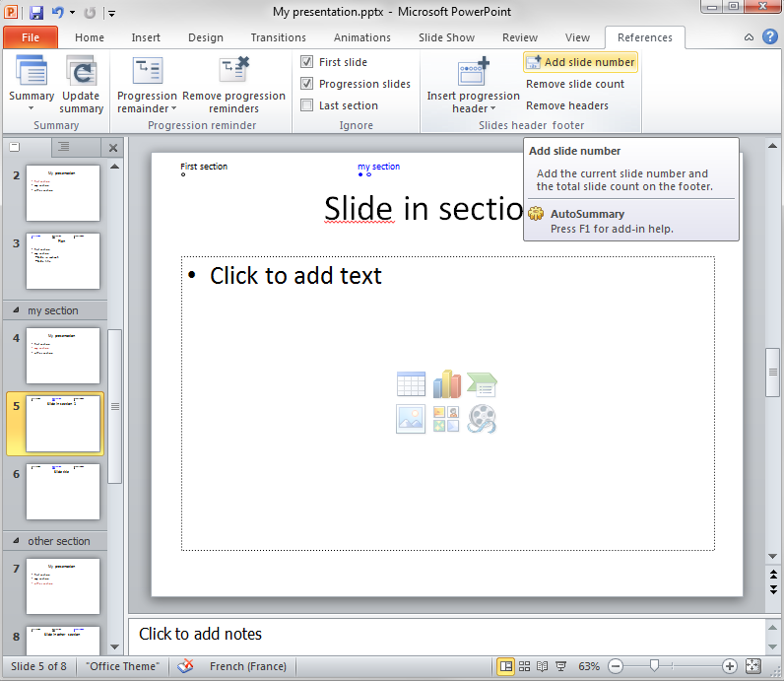Click the zoom out minus button
Image resolution: width=784 pixels, height=681 pixels.
[616, 666]
